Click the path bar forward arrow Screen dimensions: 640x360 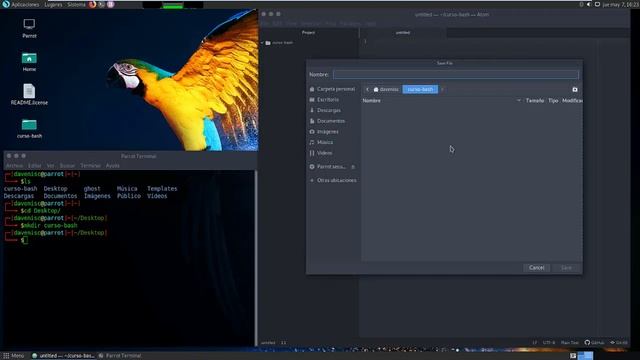(442, 89)
